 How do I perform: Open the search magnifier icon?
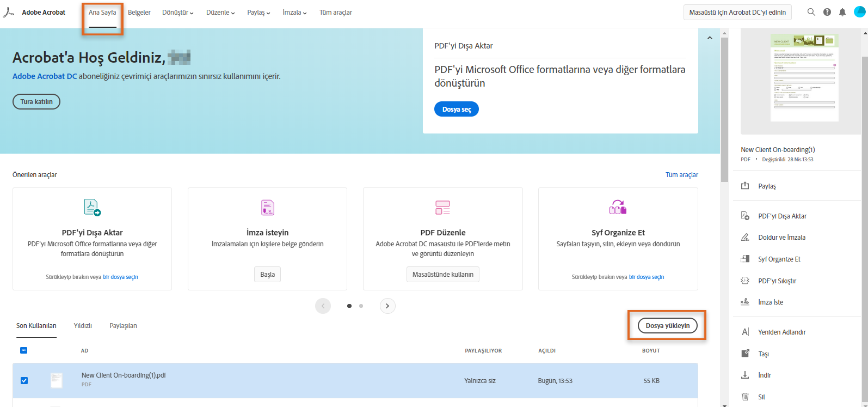coord(811,12)
